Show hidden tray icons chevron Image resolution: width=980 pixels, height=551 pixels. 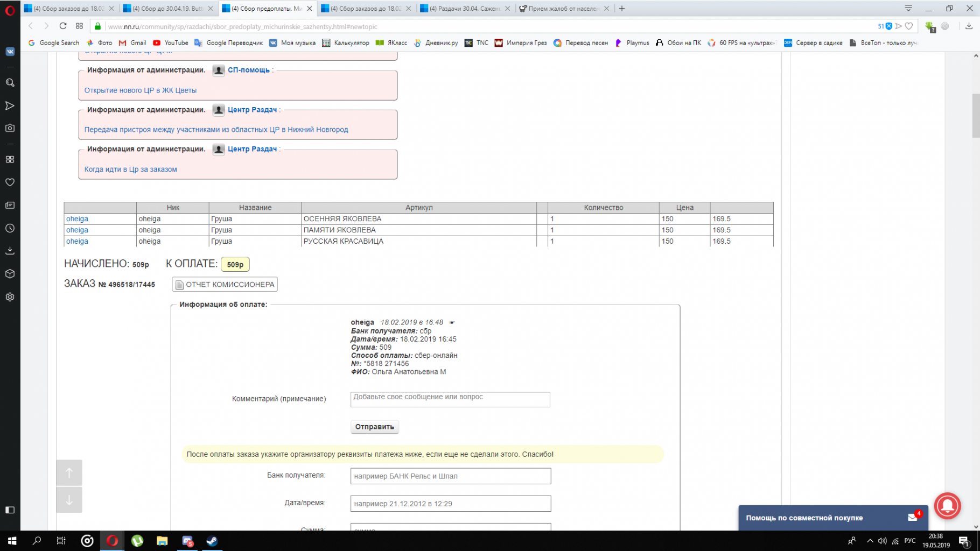coord(870,541)
